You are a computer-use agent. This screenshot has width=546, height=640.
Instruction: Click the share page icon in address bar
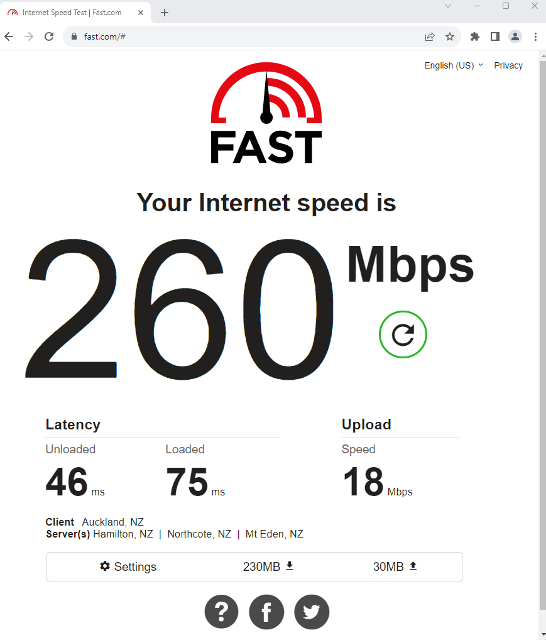(429, 37)
